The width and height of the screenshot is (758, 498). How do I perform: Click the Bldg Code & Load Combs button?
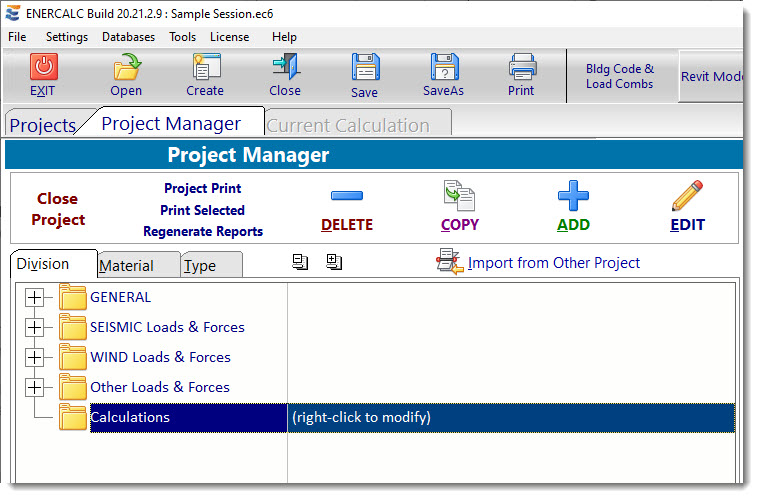point(620,77)
